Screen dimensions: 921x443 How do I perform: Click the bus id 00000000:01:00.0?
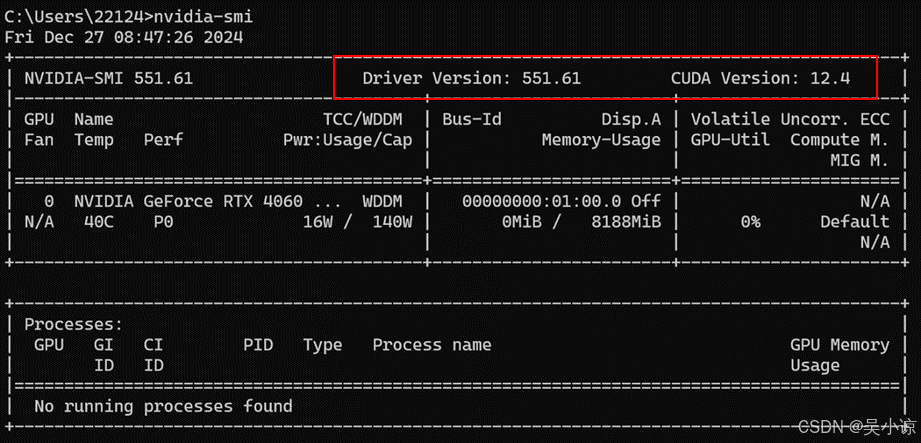click(542, 202)
